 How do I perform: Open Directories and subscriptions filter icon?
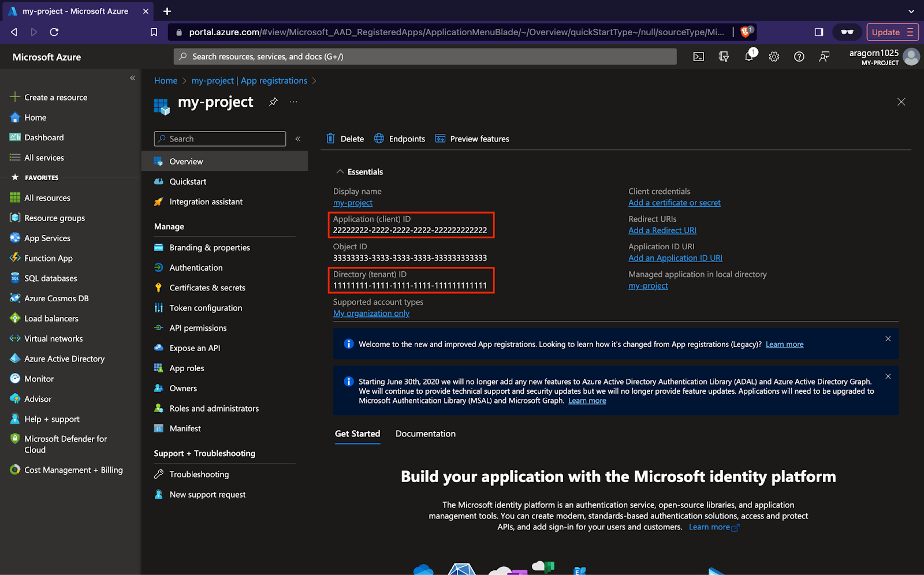click(x=724, y=57)
